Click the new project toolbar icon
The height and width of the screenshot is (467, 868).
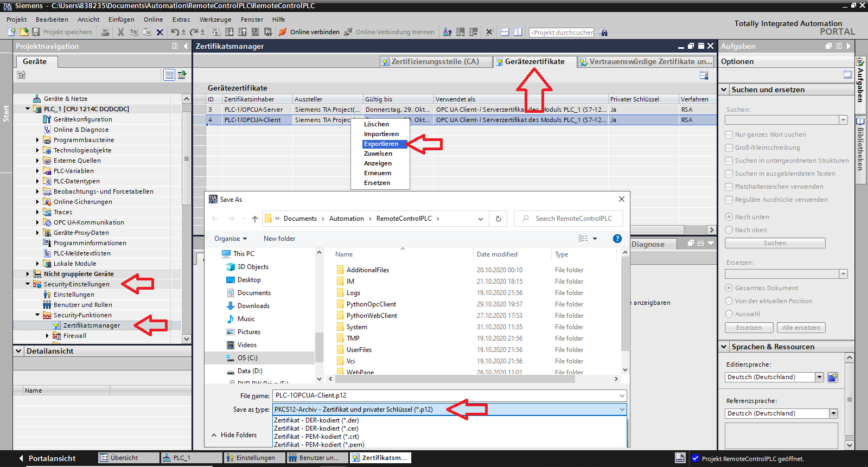[12, 32]
